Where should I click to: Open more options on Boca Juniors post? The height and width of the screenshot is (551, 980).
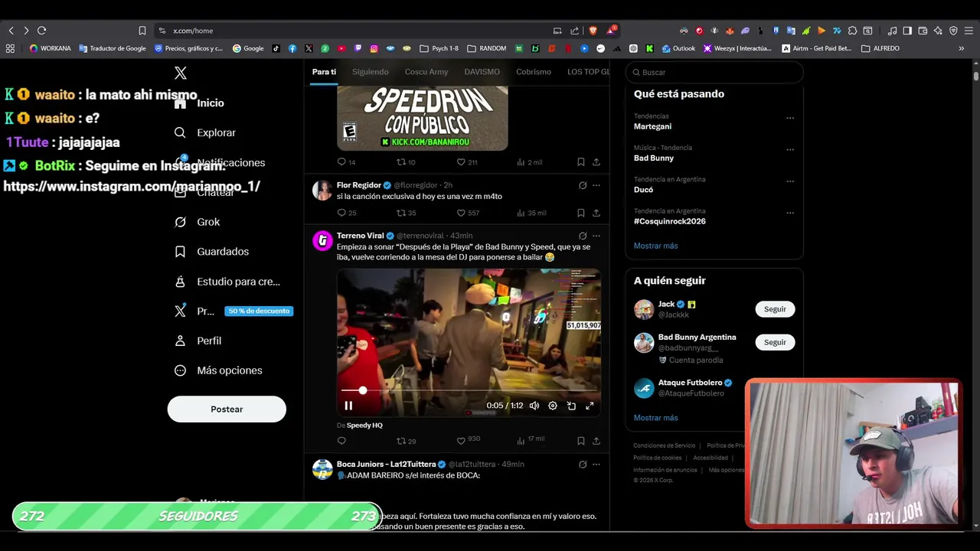pyautogui.click(x=596, y=465)
